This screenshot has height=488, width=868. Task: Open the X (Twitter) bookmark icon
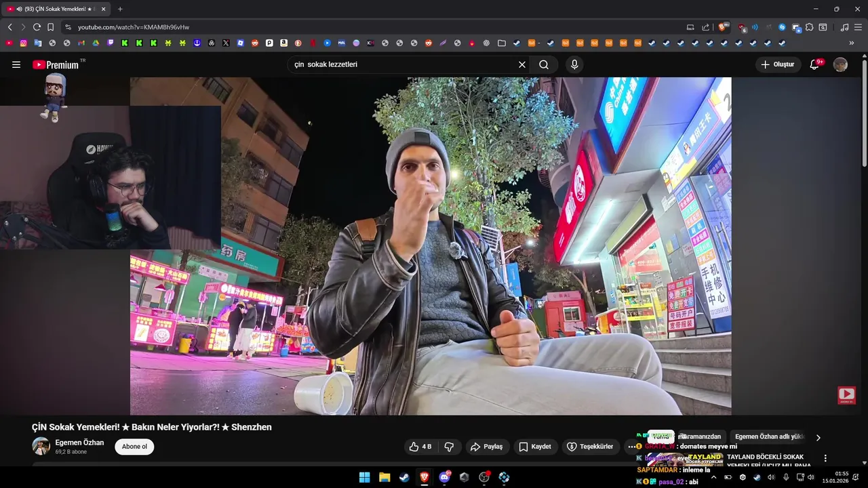pos(226,43)
